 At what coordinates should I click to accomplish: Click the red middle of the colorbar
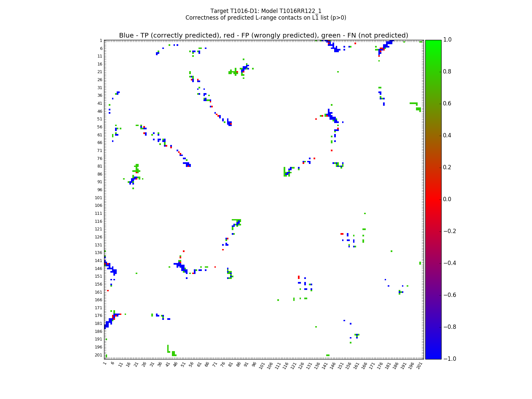click(x=433, y=199)
